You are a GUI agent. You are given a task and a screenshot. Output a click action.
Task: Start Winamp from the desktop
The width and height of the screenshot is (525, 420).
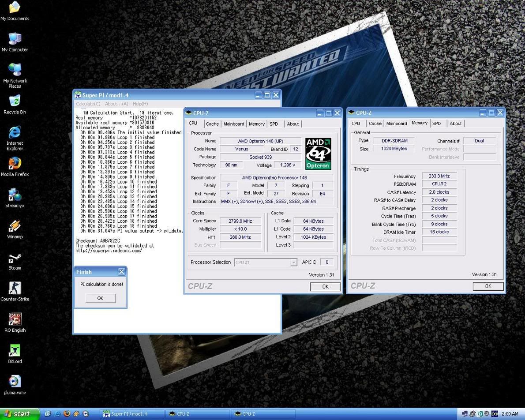[15, 226]
